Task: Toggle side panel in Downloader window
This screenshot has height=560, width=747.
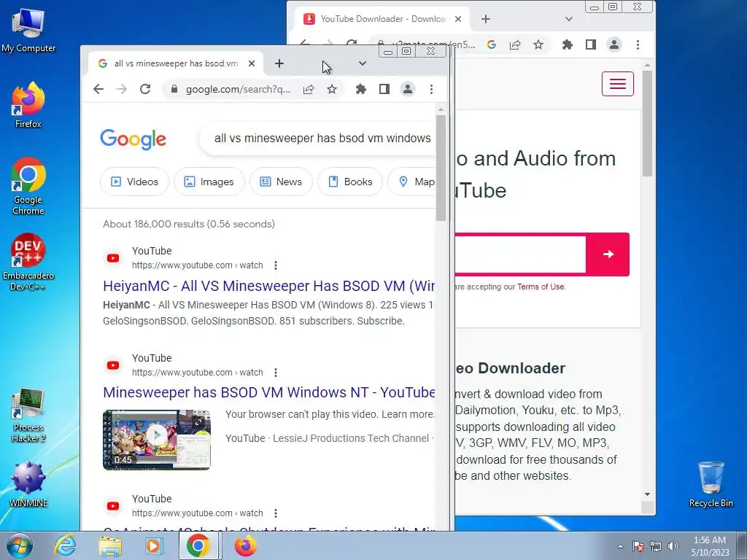Action: [591, 44]
